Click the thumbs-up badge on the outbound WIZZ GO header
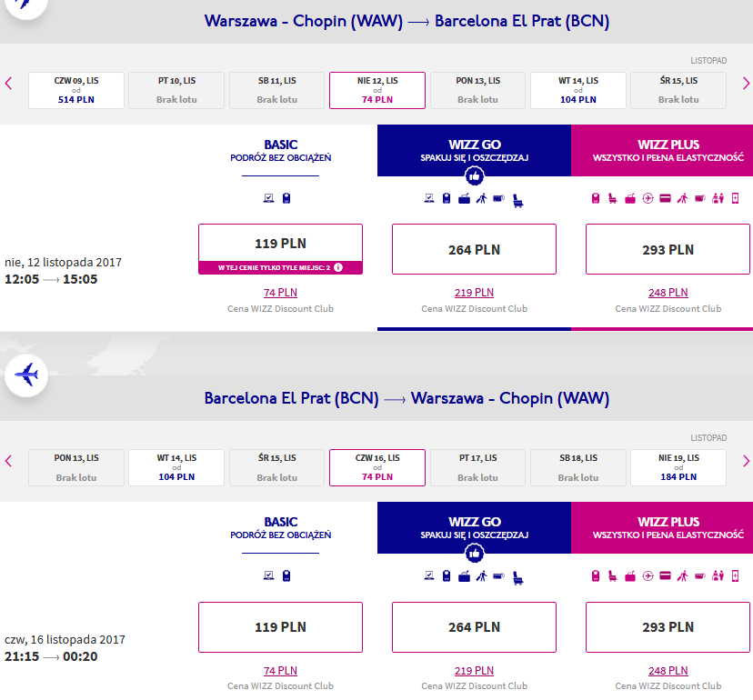Viewport: 753px width, 700px height. 475,176
